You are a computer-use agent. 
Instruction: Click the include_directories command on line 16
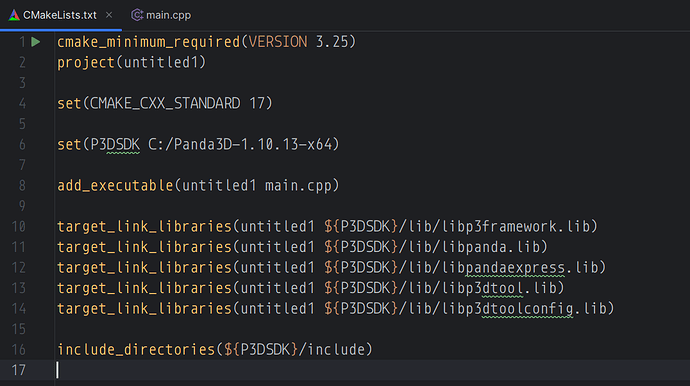(x=136, y=349)
